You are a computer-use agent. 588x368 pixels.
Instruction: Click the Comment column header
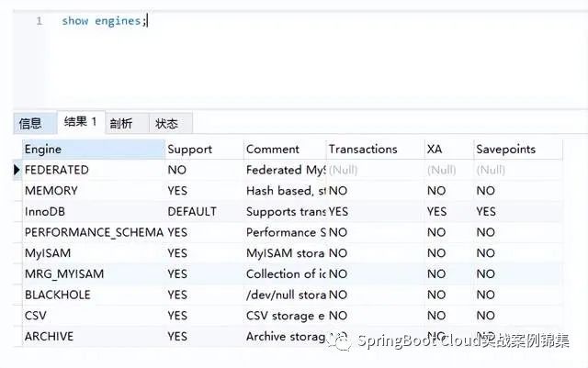283,149
